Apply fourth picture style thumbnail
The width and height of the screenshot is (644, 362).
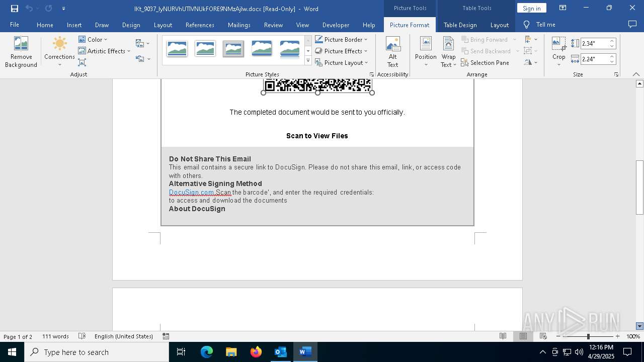pyautogui.click(x=262, y=49)
